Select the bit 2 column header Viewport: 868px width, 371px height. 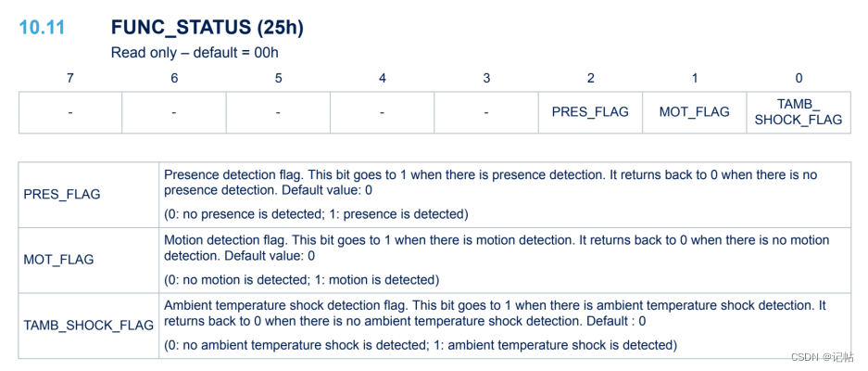590,79
